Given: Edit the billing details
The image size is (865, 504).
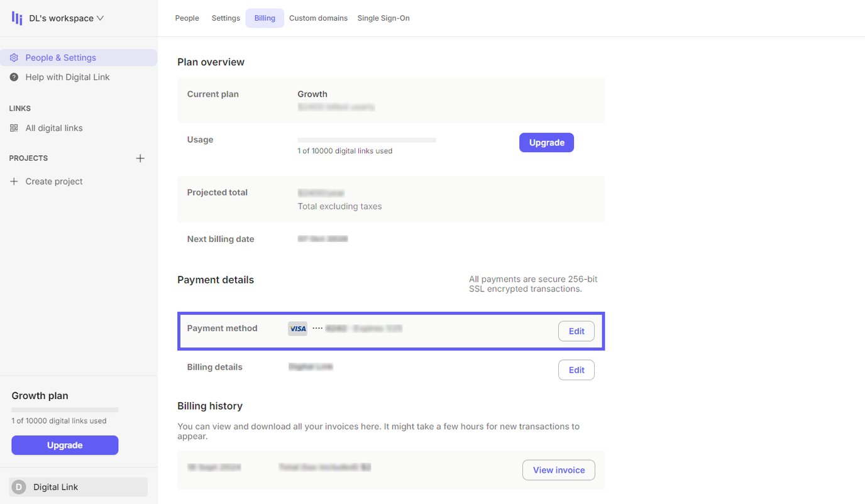Looking at the screenshot, I should pos(576,370).
